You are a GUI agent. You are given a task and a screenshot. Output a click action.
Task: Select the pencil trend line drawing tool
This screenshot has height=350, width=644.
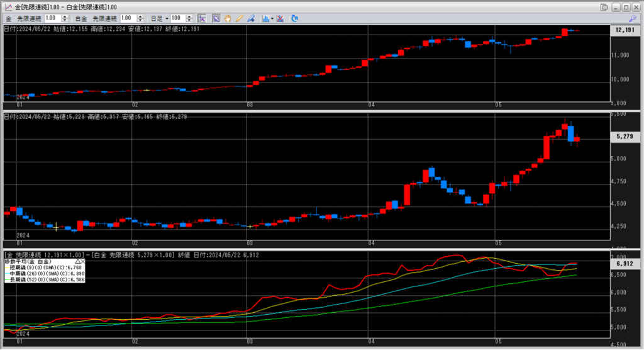tap(239, 19)
